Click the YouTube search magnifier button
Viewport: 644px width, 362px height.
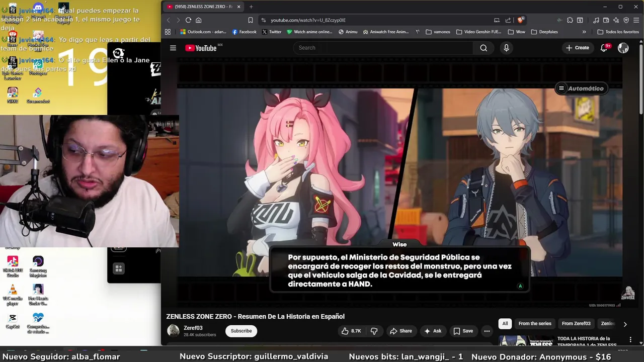tap(484, 48)
